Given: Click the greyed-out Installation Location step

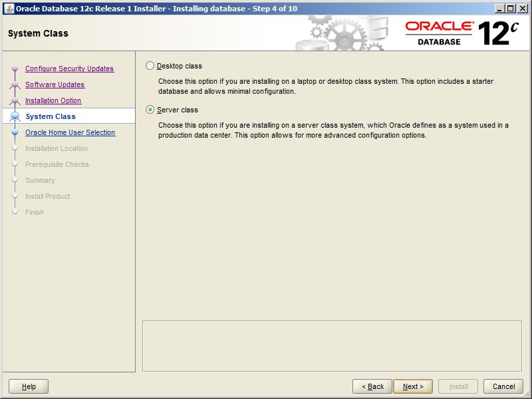Looking at the screenshot, I should pyautogui.click(x=57, y=148).
